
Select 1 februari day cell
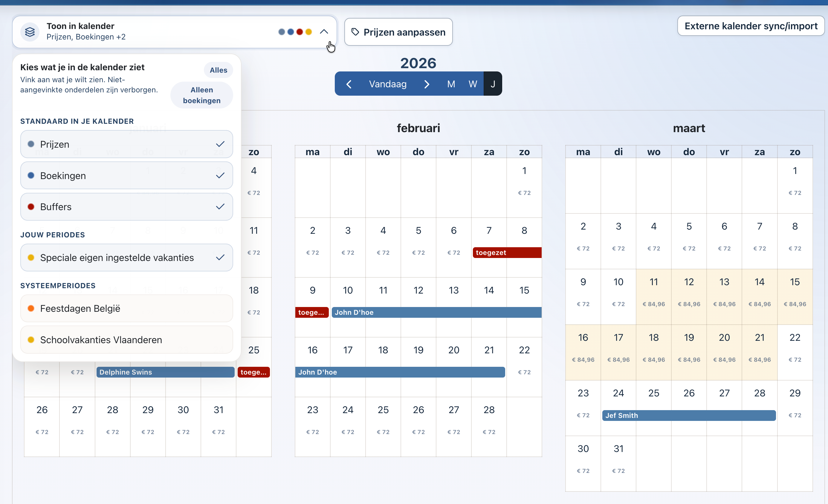[524, 188]
